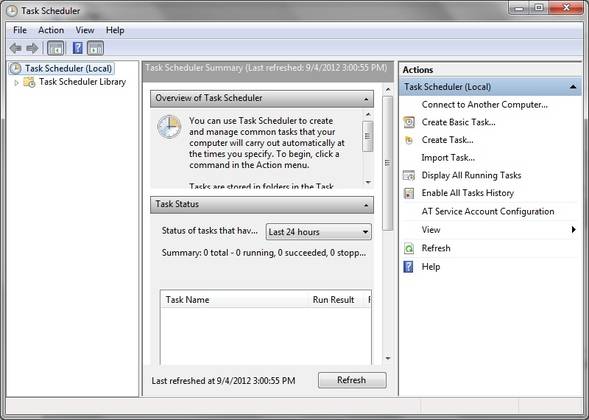Screen dimensions: 589x420
Task: Click Refresh in the Actions pane
Action: 436,248
